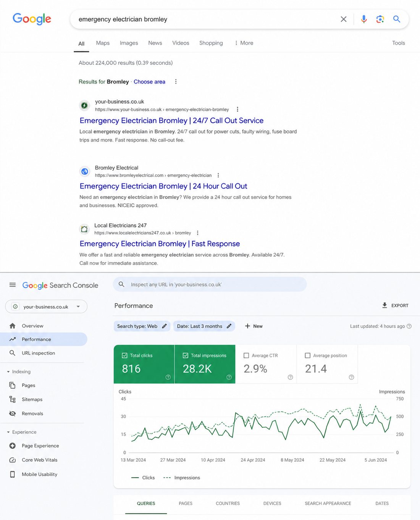Open the your-business.co.uk property dropdown

tap(46, 307)
